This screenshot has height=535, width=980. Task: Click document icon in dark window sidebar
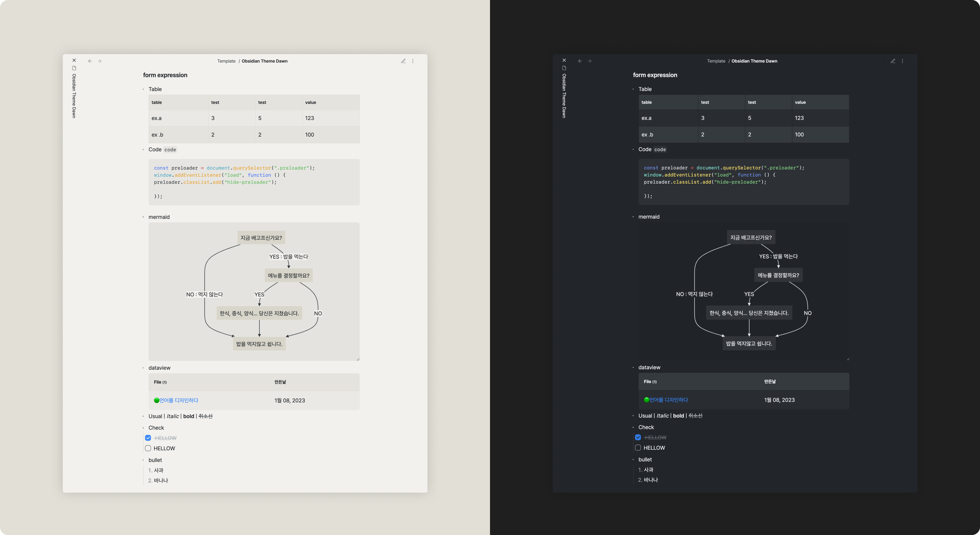[x=564, y=68]
